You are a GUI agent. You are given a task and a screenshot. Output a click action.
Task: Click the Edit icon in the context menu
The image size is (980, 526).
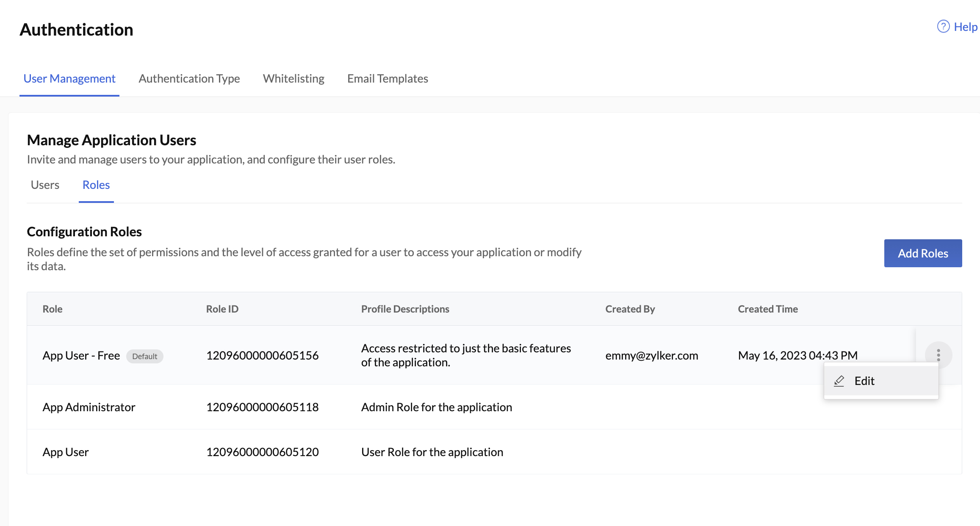pos(839,381)
